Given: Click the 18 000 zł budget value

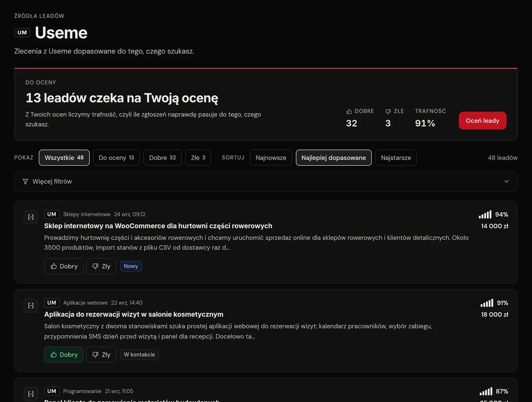Looking at the screenshot, I should [494, 314].
